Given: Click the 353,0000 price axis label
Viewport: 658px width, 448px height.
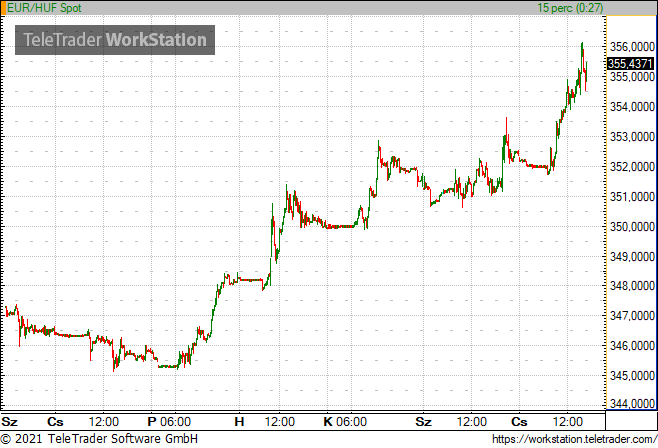Looking at the screenshot, I should click(x=632, y=136).
